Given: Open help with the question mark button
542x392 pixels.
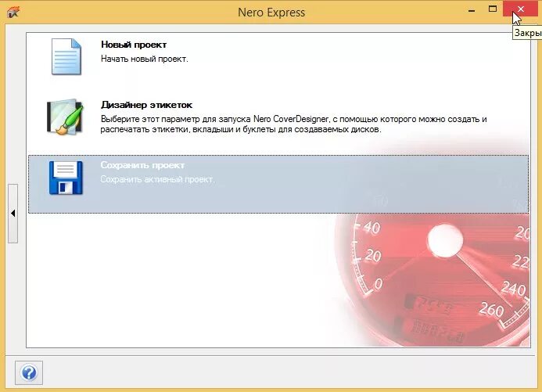Looking at the screenshot, I should [29, 372].
